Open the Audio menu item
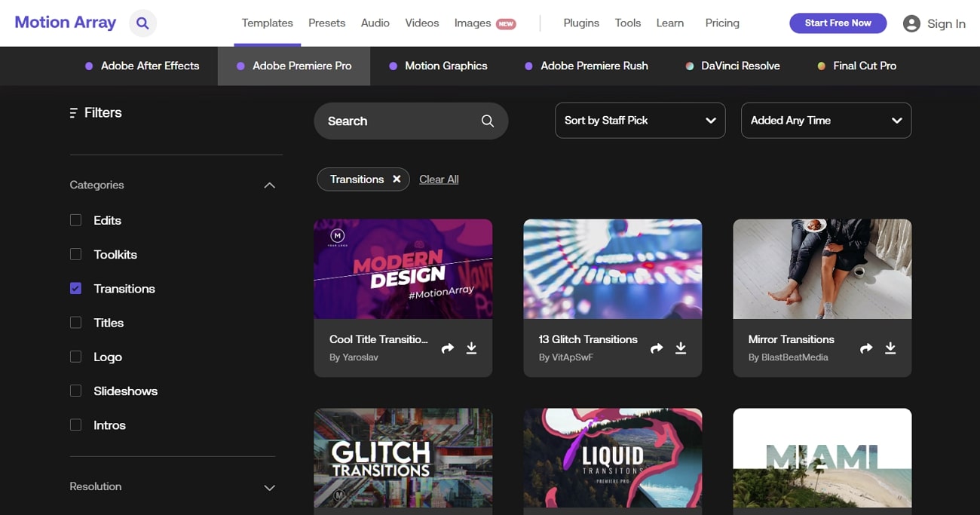The image size is (980, 515). click(375, 23)
